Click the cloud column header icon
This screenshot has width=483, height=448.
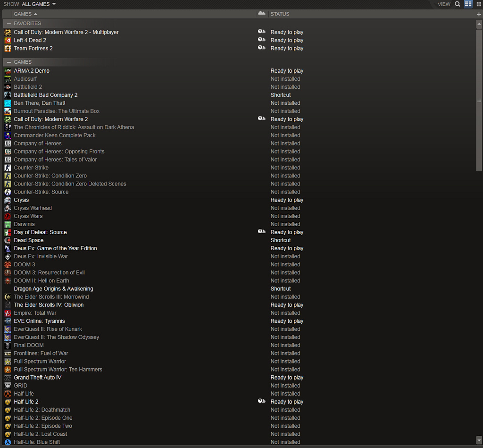coord(261,14)
